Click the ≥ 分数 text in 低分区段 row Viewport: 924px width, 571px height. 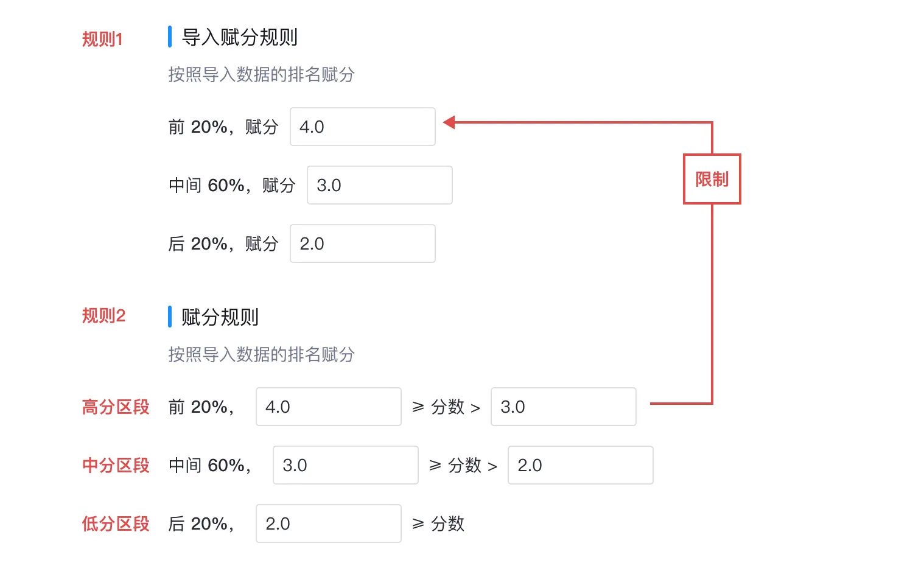click(x=438, y=524)
